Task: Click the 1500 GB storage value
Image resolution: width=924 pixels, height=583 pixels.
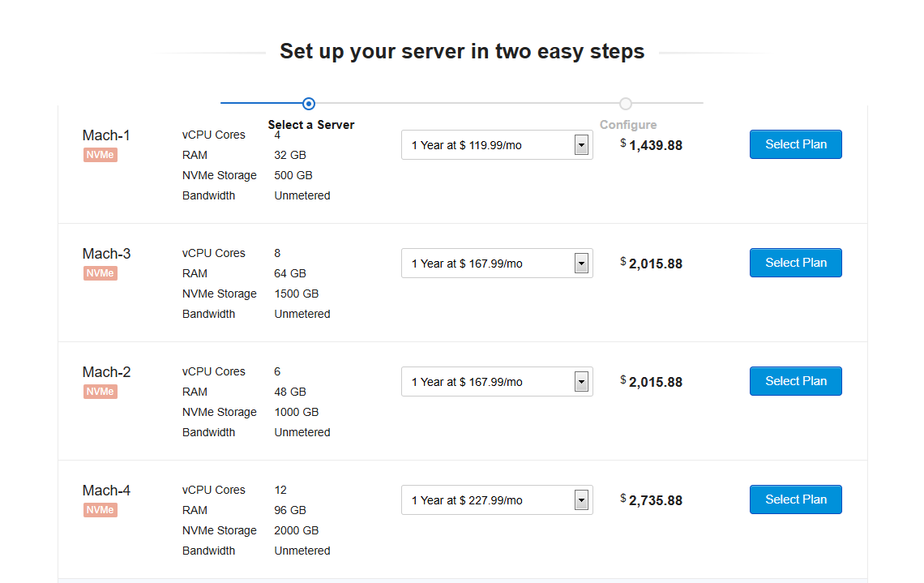Action: 297,294
